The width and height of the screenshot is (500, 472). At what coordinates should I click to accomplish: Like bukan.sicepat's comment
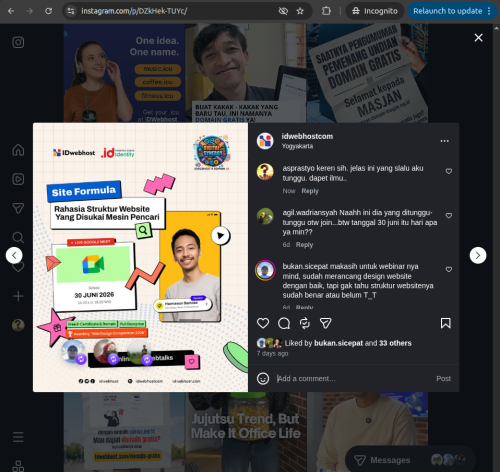(x=449, y=269)
